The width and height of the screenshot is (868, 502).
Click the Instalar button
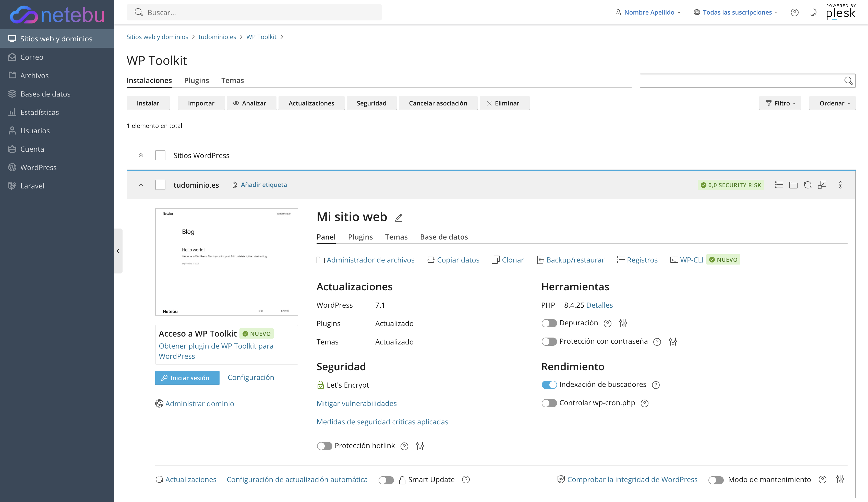point(148,103)
